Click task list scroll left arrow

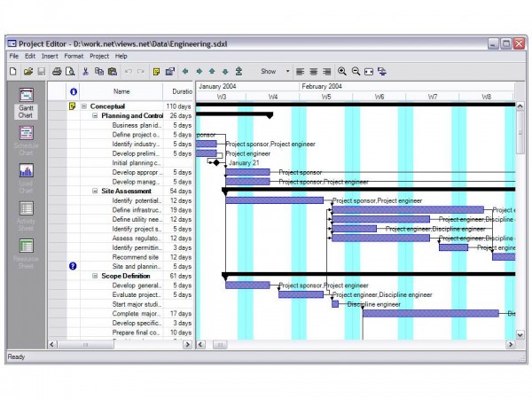pos(52,345)
